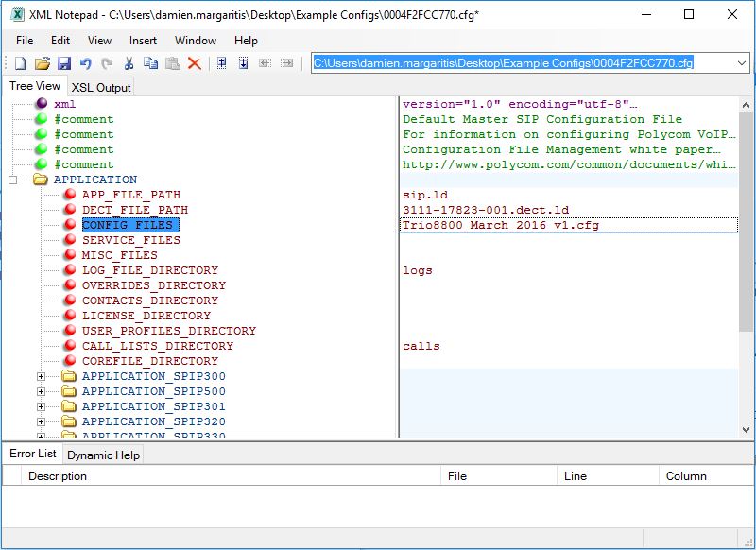Image resolution: width=756 pixels, height=550 pixels.
Task: Switch to the XSL Output tab
Action: (x=101, y=87)
